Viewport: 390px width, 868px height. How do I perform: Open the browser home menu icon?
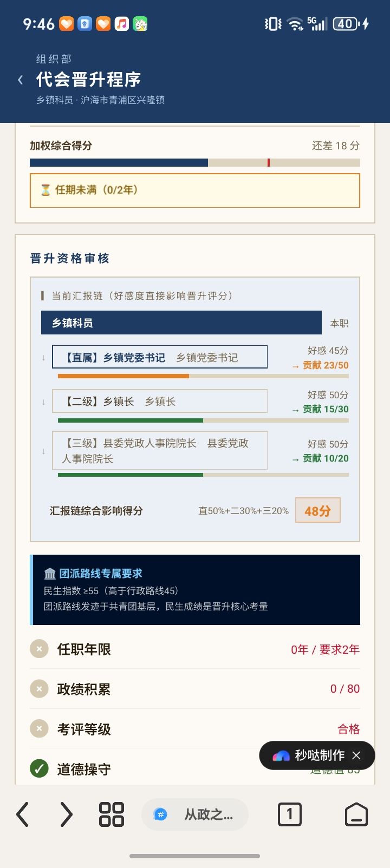[x=356, y=814]
